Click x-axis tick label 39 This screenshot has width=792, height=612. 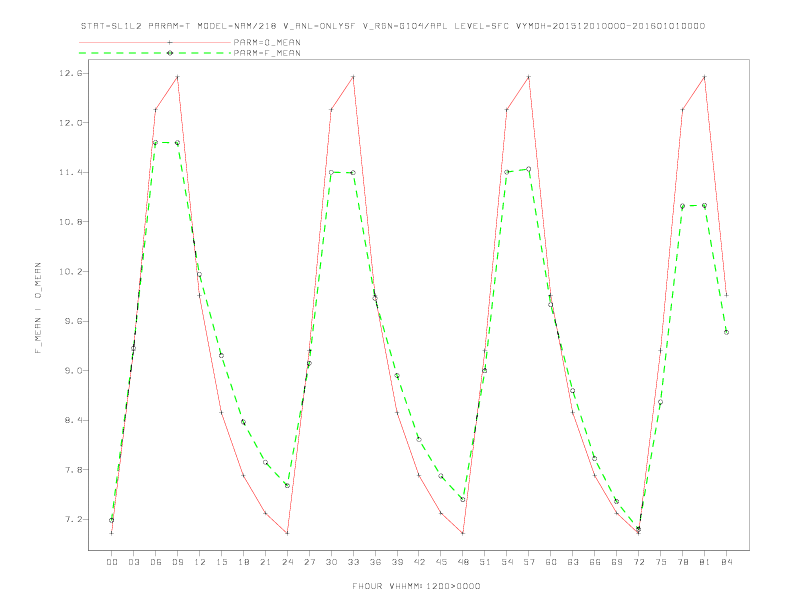pos(397,562)
